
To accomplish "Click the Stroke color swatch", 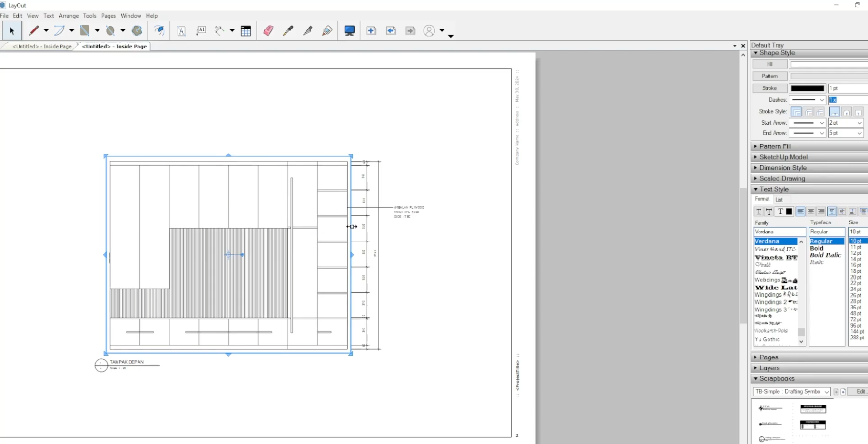I will 806,88.
